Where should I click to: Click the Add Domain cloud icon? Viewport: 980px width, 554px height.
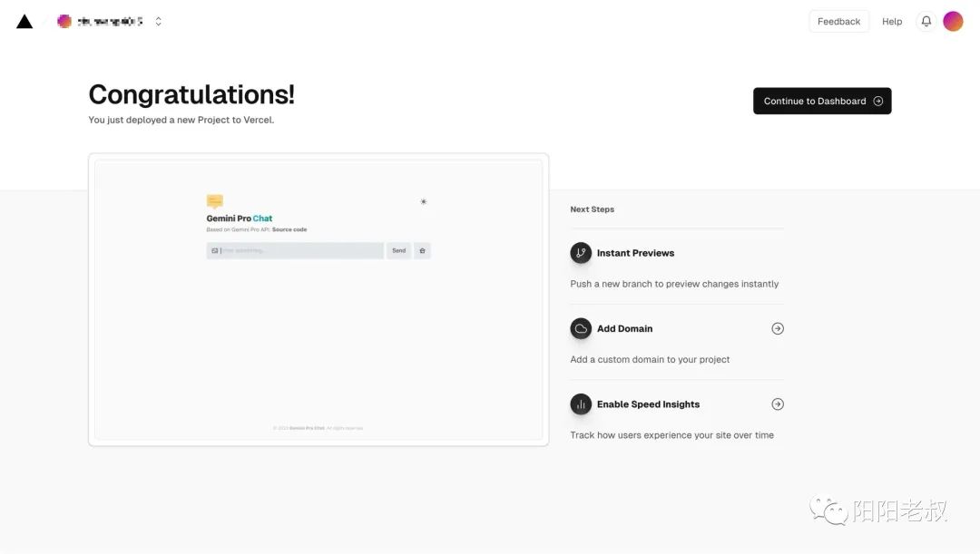tap(581, 329)
